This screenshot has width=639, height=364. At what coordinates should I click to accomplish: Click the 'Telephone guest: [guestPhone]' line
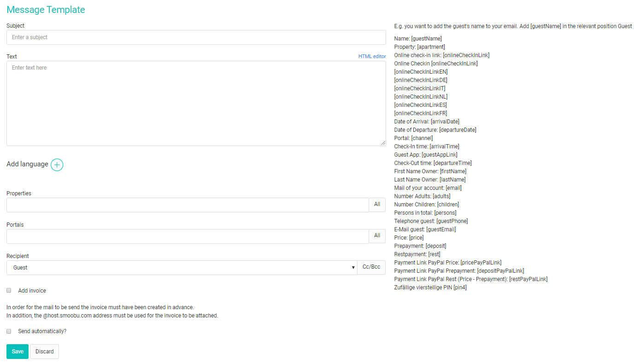[431, 221]
